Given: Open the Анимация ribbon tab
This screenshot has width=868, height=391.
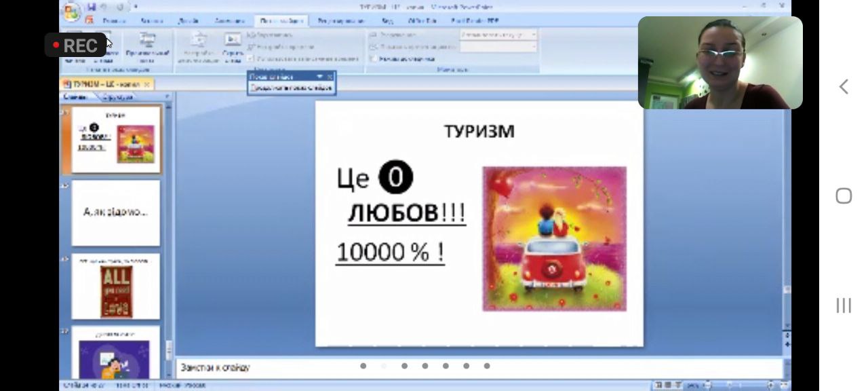Looking at the screenshot, I should (x=229, y=21).
